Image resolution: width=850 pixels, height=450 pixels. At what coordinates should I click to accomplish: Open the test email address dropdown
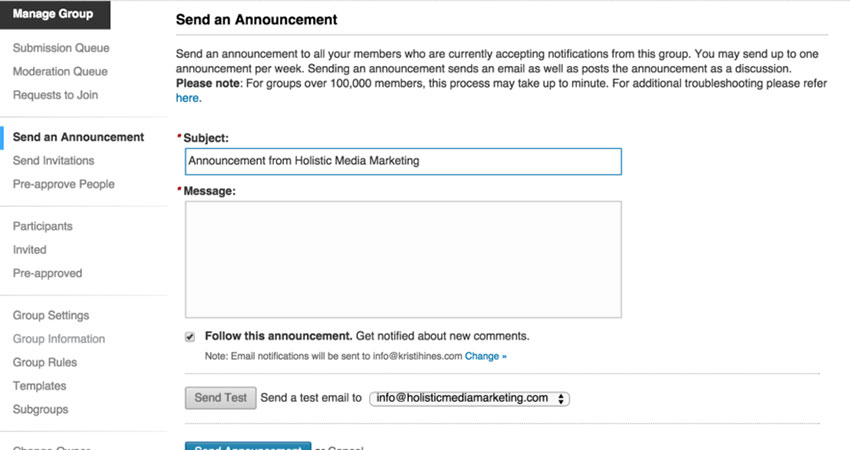click(469, 398)
